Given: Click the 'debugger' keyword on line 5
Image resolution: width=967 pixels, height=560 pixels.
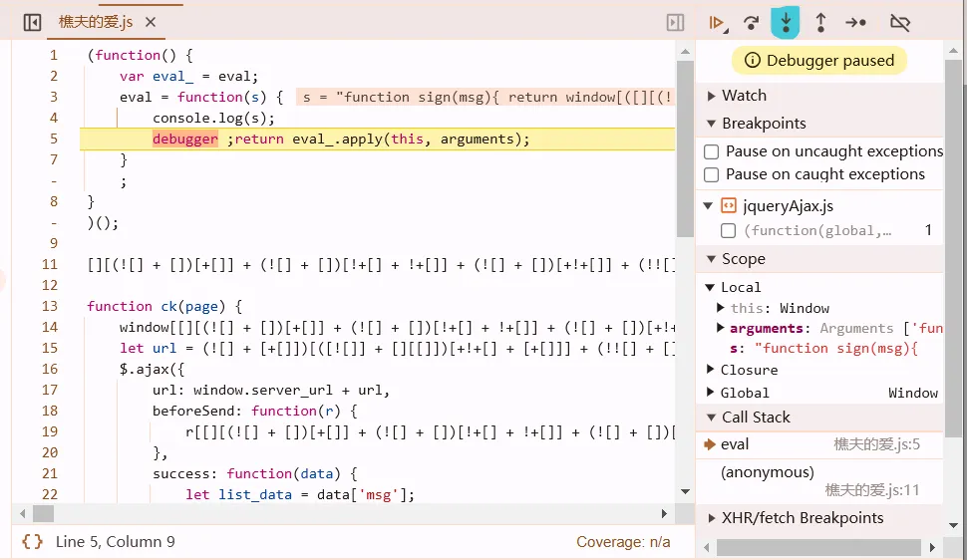Looking at the screenshot, I should [x=185, y=139].
